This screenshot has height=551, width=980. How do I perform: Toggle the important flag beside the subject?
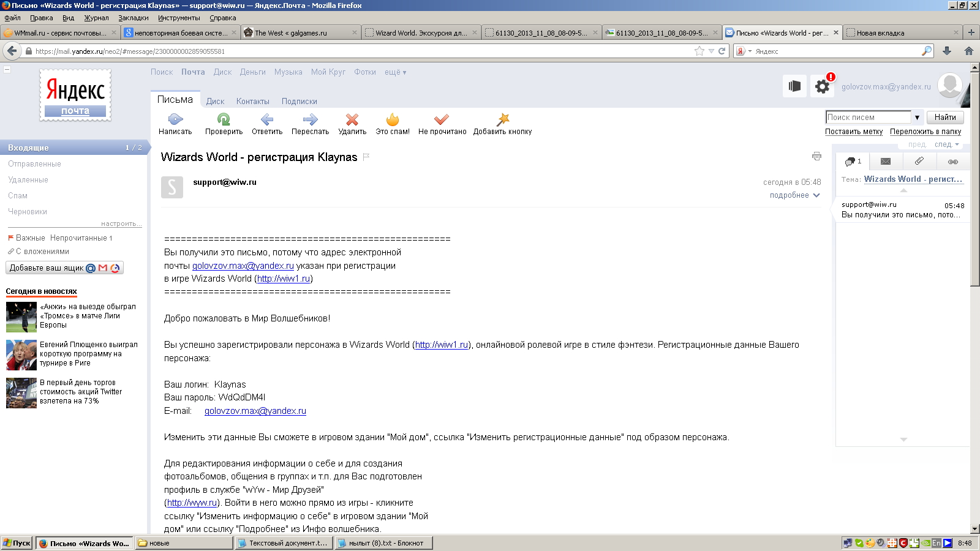click(366, 157)
